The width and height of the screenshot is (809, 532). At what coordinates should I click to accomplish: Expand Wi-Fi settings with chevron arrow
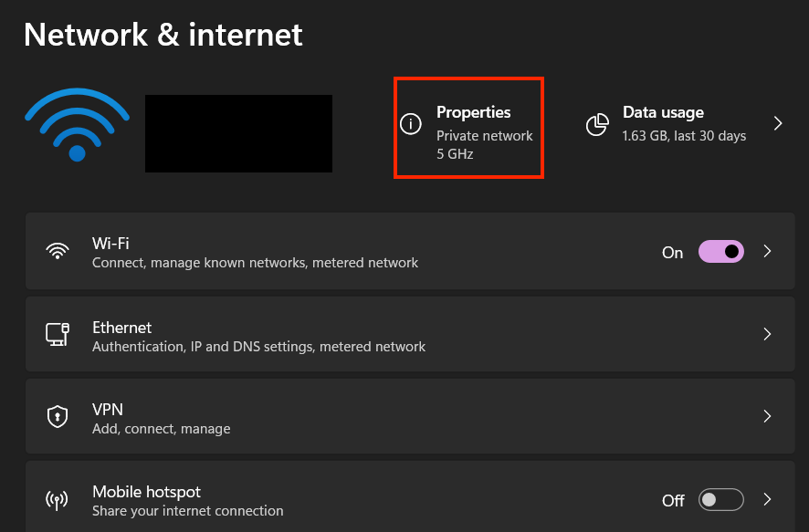point(767,252)
